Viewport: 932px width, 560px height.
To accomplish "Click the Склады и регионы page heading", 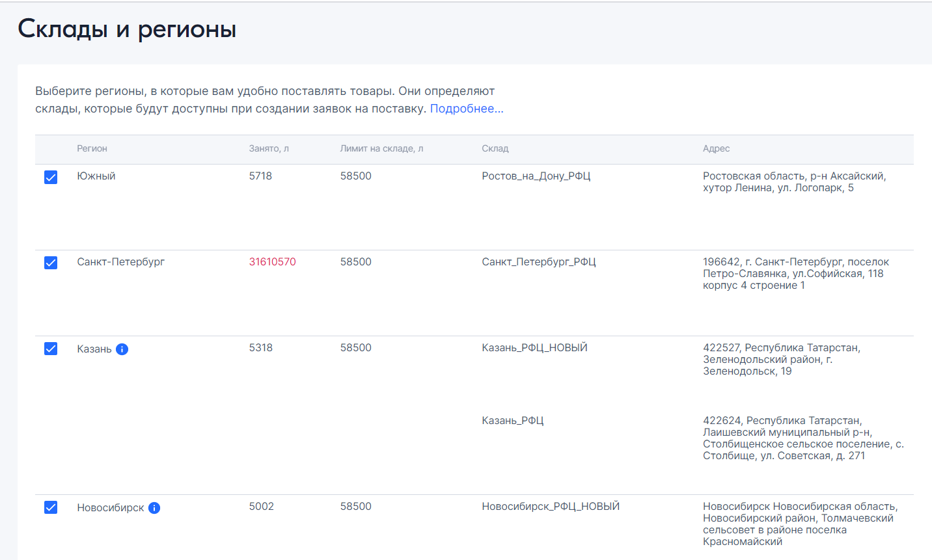I will (x=127, y=29).
